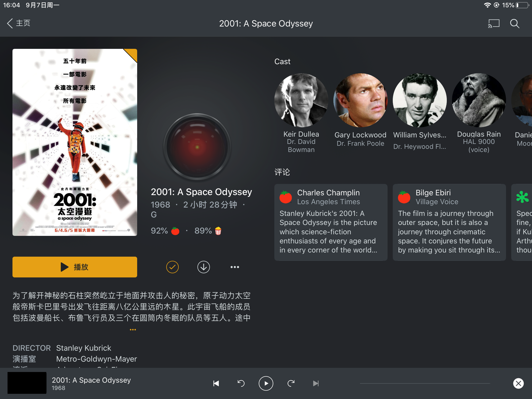Close the mini player with X
This screenshot has height=399, width=532.
pos(518,383)
